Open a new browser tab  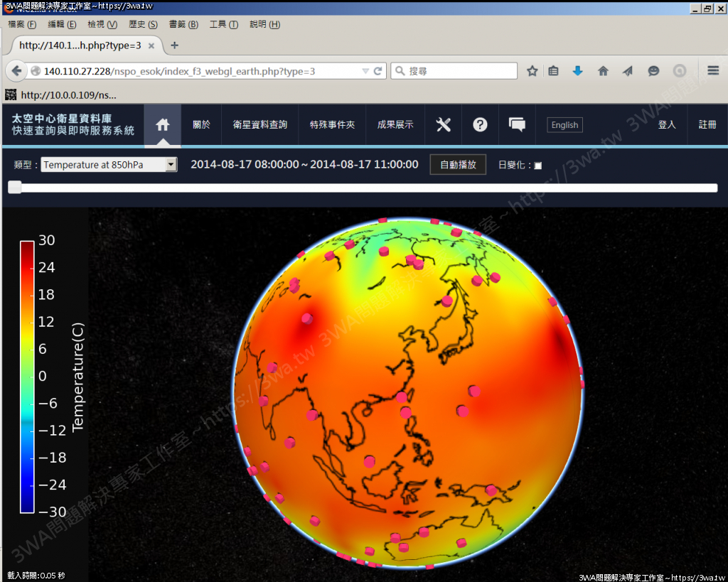(175, 45)
